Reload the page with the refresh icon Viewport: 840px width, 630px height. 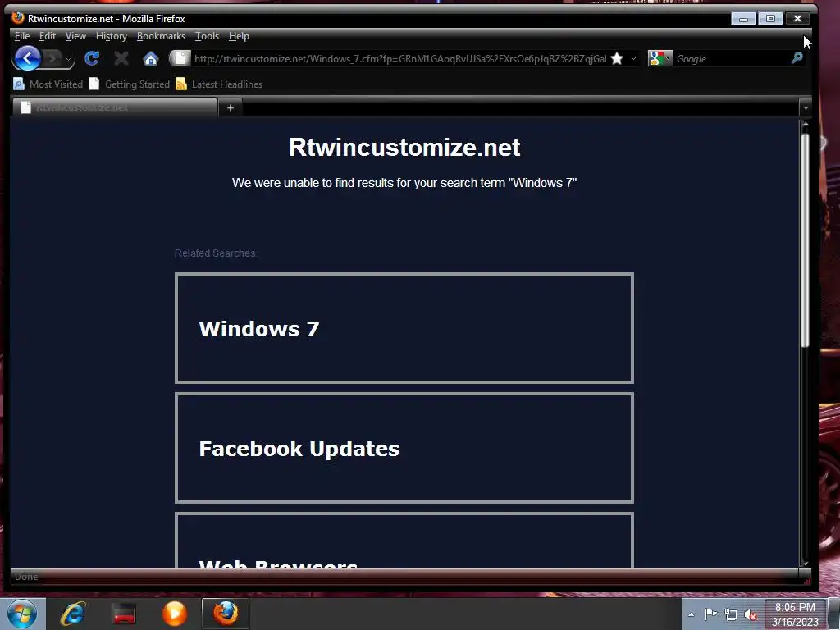pos(92,58)
